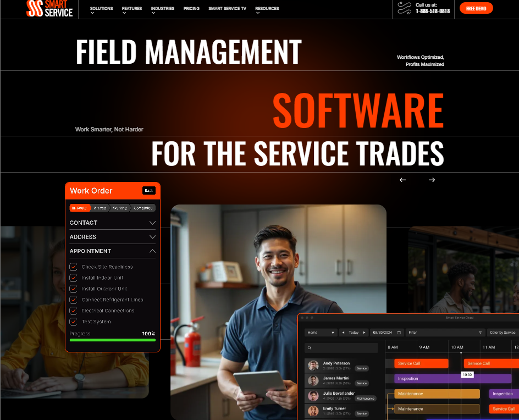Click the phone icon next to the call number
Viewport: 519px width, 420px height.
404,9
